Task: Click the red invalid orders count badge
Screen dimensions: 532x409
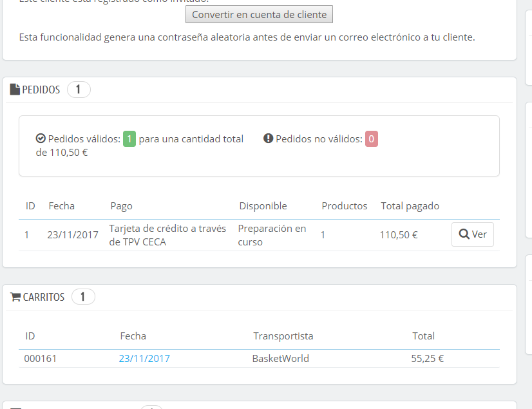Action: [372, 138]
